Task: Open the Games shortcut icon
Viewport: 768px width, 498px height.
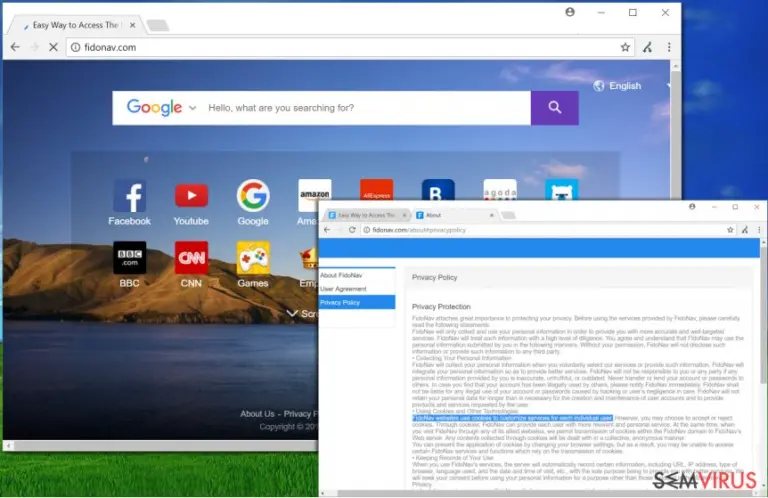Action: (253, 257)
